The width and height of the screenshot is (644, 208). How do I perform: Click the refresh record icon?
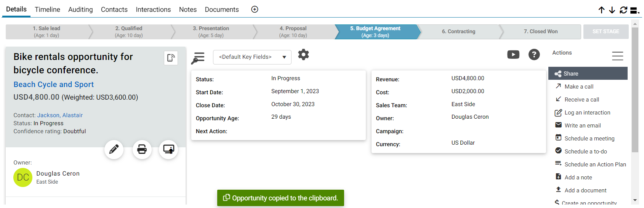[623, 10]
